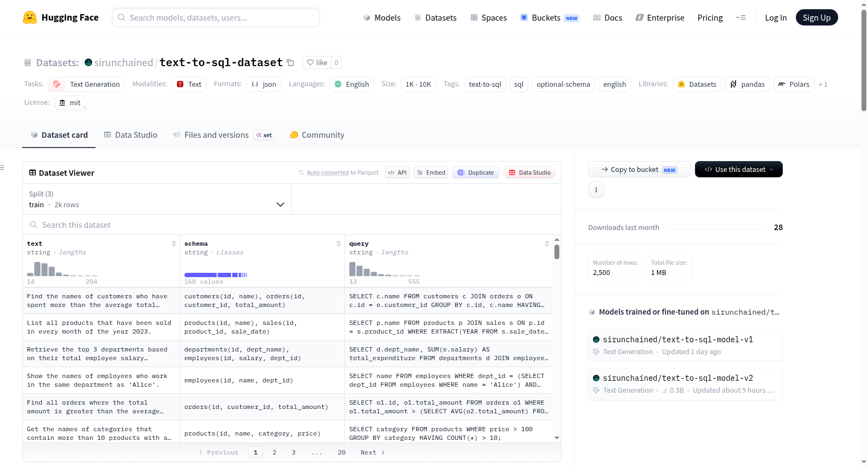The width and height of the screenshot is (868, 467).
Task: Select the Datasets library tag
Action: click(x=697, y=84)
